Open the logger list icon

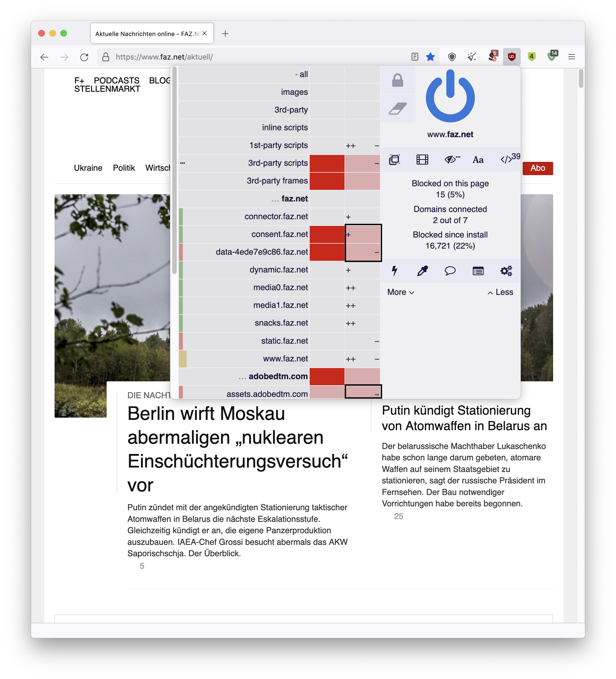point(478,271)
